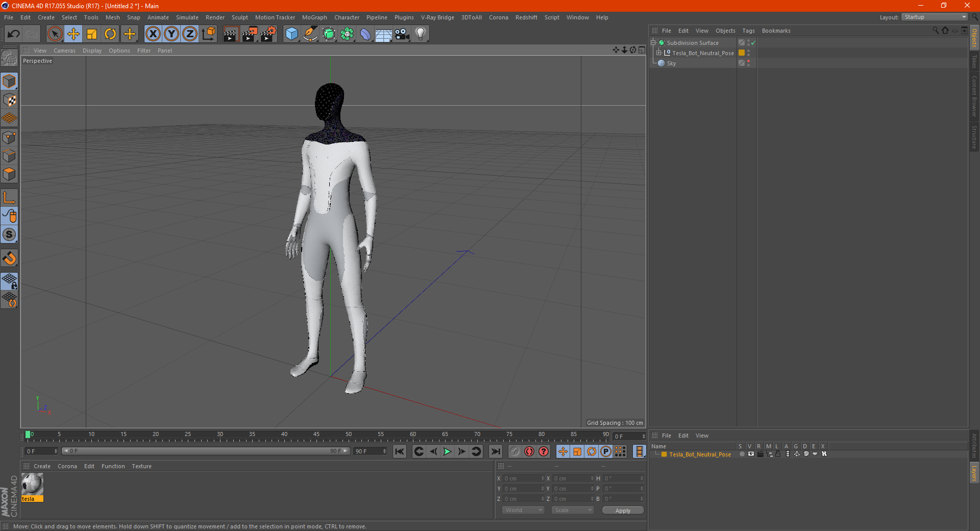Switch to Texture mode
This screenshot has height=531, width=980.
9,100
